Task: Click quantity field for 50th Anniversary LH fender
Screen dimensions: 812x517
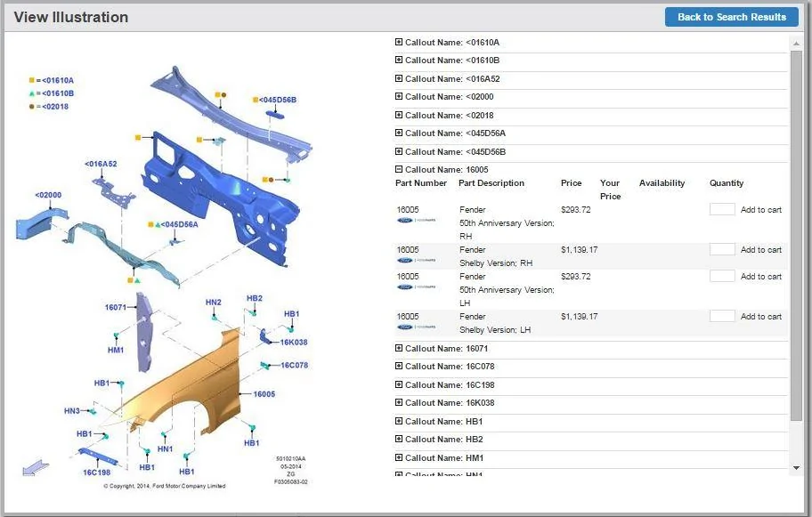Action: tap(722, 276)
